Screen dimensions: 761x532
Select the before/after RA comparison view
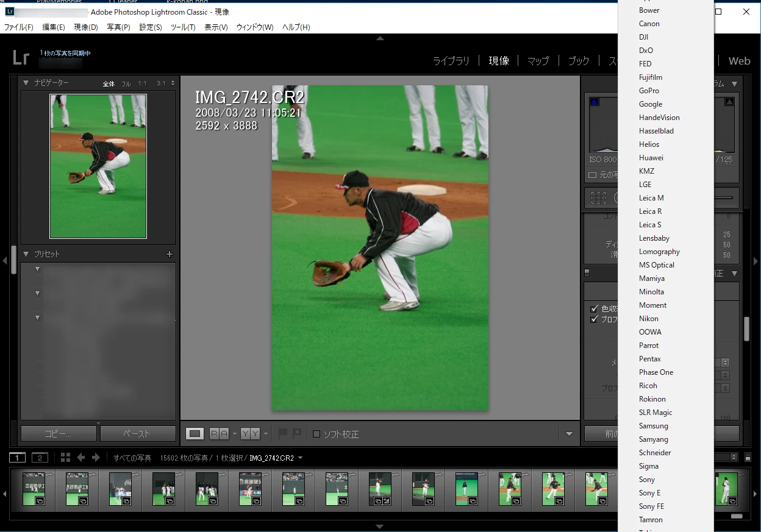tap(219, 434)
